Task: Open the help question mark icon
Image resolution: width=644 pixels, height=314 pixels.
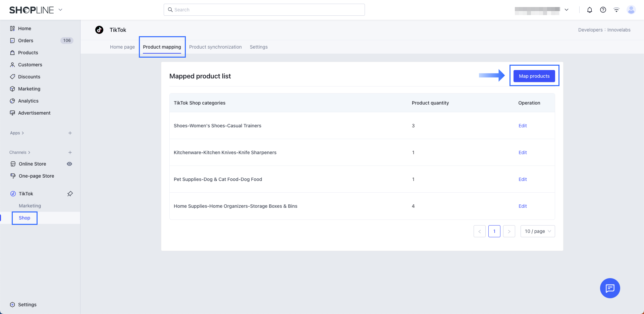Action: coord(603,10)
